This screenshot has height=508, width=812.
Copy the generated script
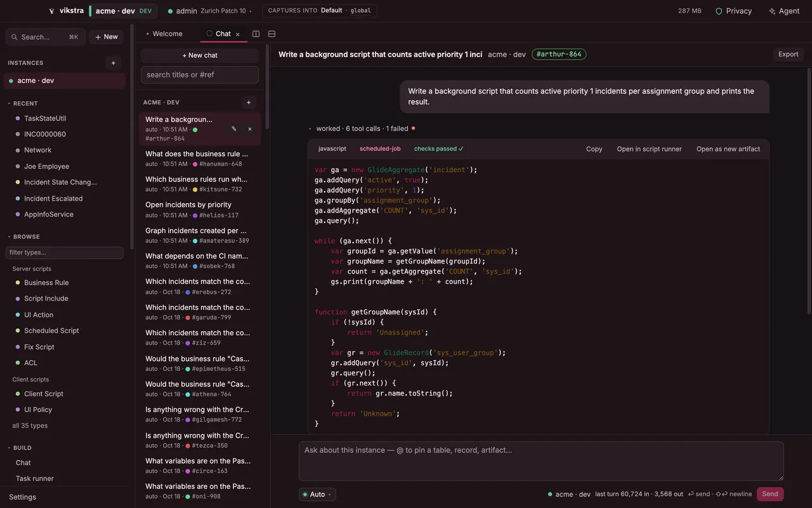point(594,149)
